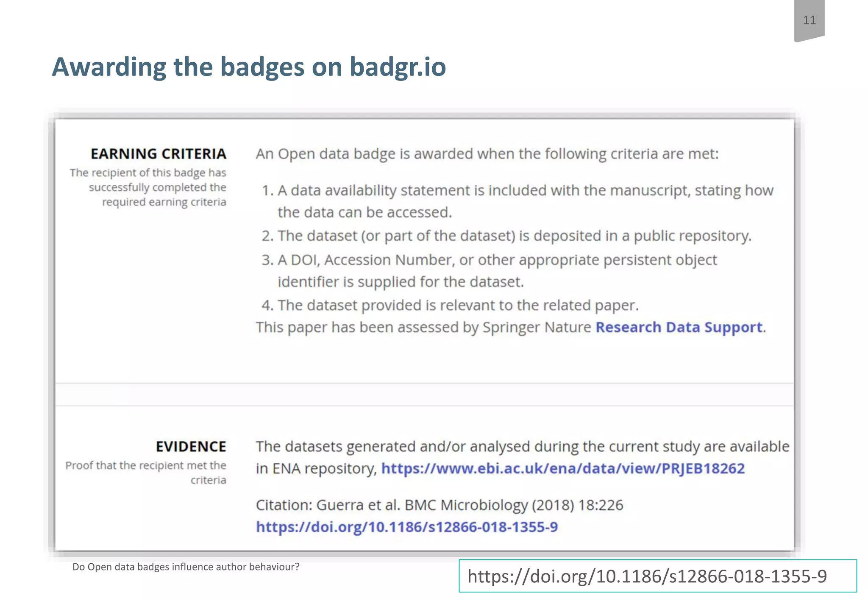Select criterion 3 about DOI, Accession Number

(x=489, y=271)
